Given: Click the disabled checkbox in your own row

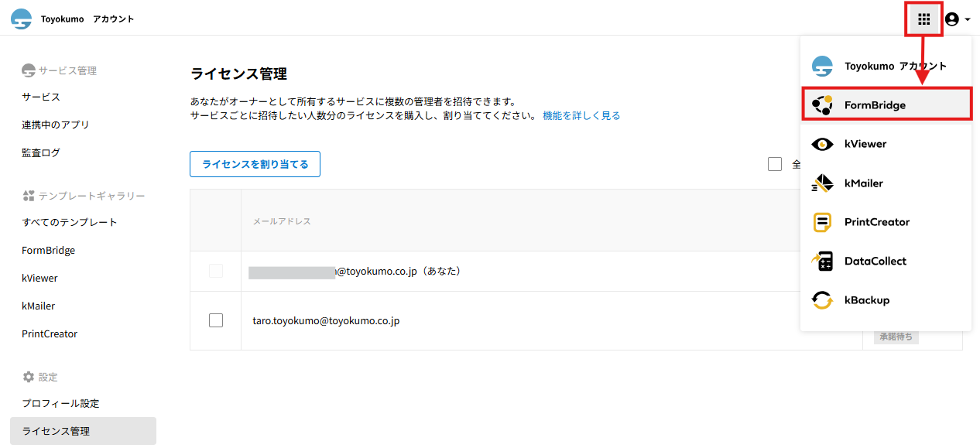Looking at the screenshot, I should 216,272.
